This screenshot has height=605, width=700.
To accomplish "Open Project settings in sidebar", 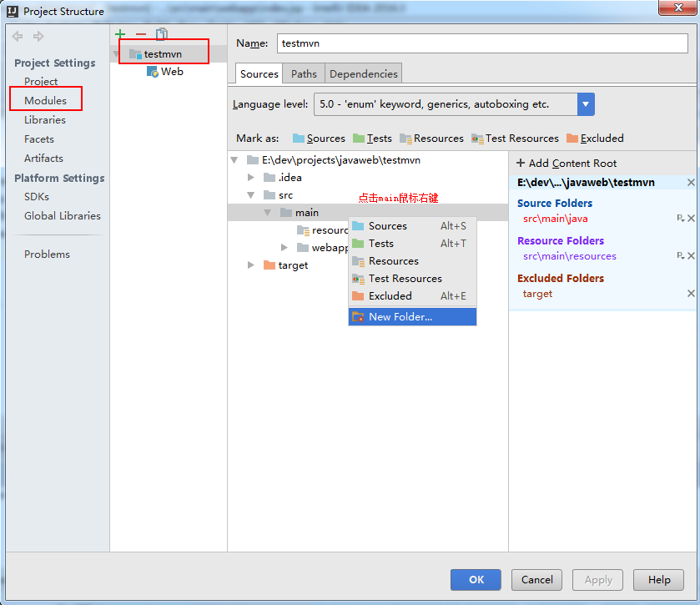I will (41, 81).
